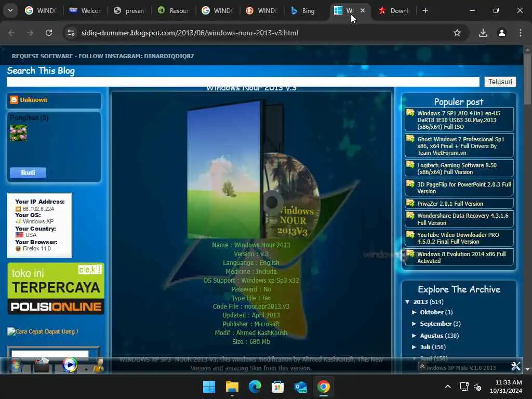Click folder icon beside Logitech Gaming post
Viewport: 532px width, 399px height.
tap(410, 165)
